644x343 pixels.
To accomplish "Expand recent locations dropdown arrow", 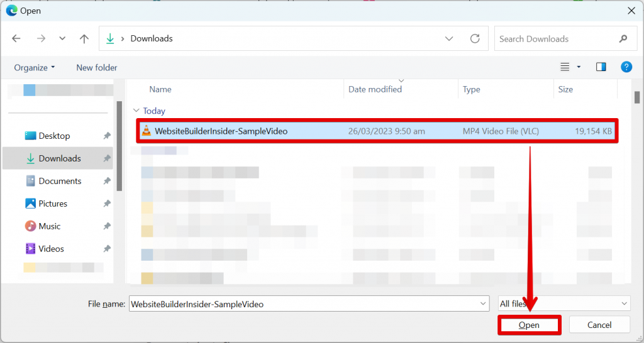I will 62,38.
